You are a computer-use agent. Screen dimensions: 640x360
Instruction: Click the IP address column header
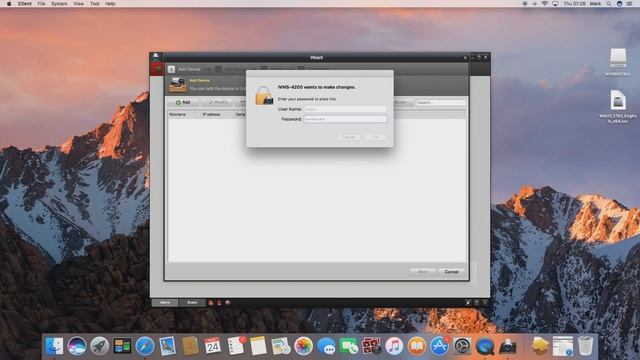211,115
